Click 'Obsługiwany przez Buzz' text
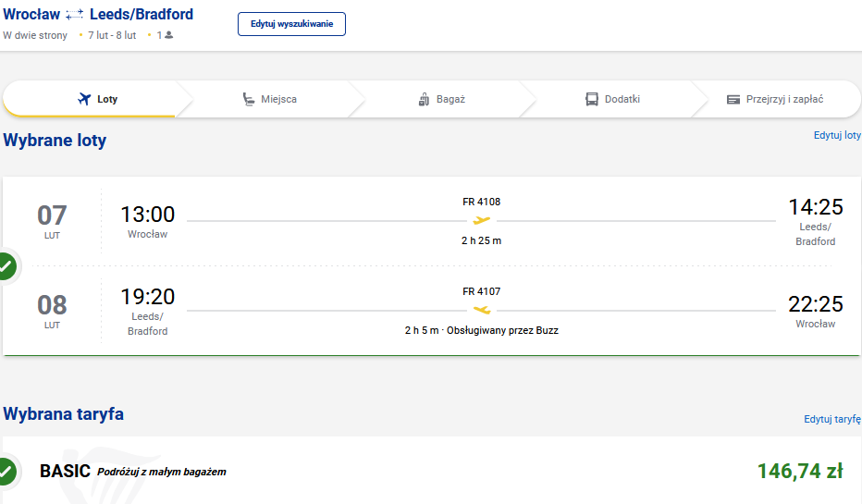Image resolution: width=862 pixels, height=504 pixels. tap(502, 330)
